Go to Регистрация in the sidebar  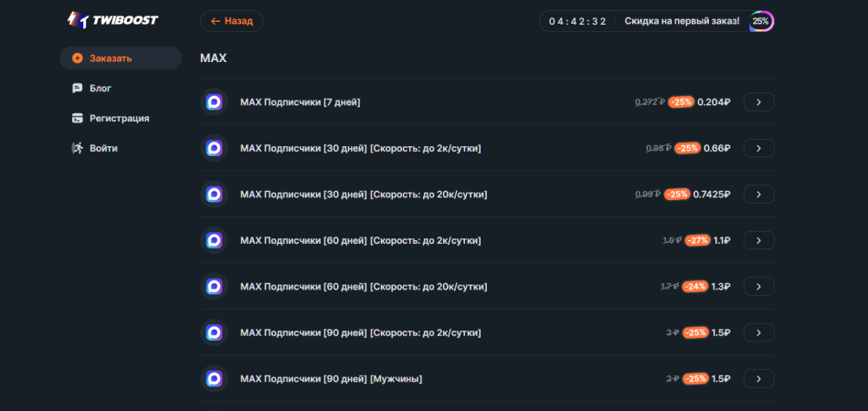pos(119,118)
